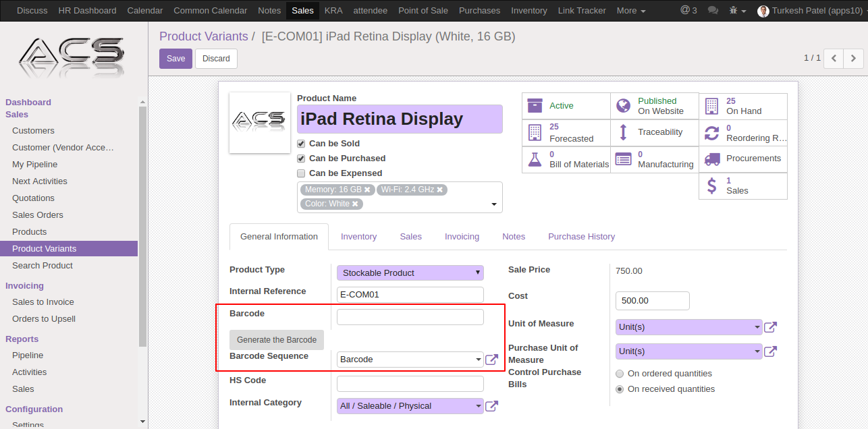Screen dimensions: 868x429
Task: Remove the Color: White tag
Action: (355, 204)
